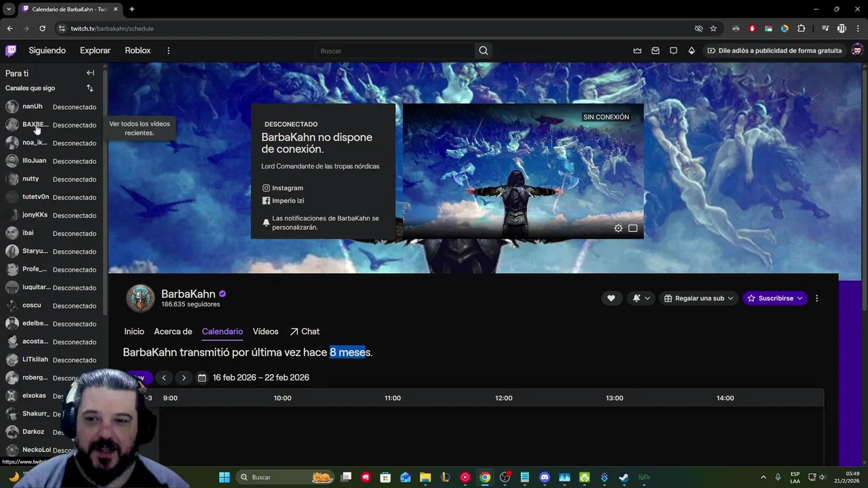This screenshot has height=488, width=868.
Task: Click Roblox in the top navigation
Action: pyautogui.click(x=138, y=51)
